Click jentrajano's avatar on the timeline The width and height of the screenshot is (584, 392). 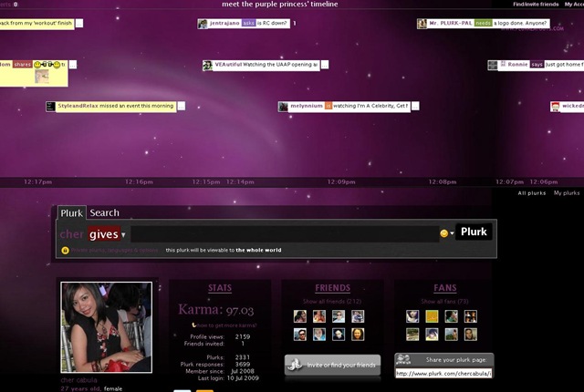203,24
